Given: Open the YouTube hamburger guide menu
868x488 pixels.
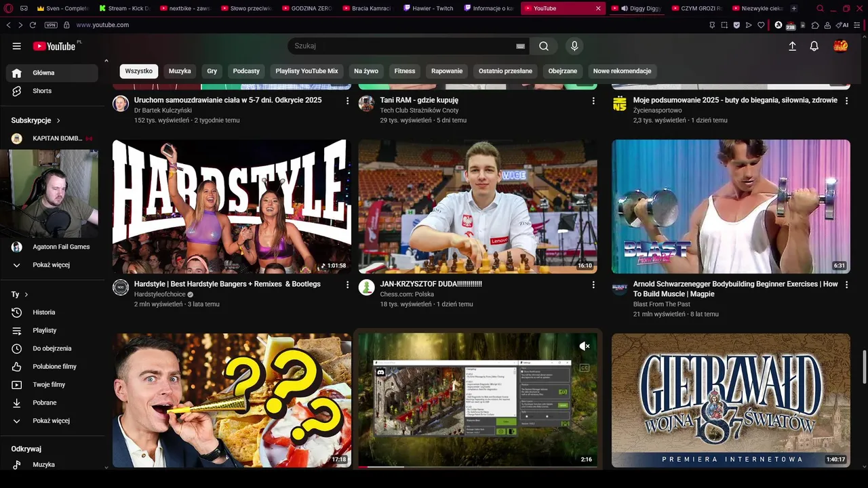Looking at the screenshot, I should click(x=16, y=46).
